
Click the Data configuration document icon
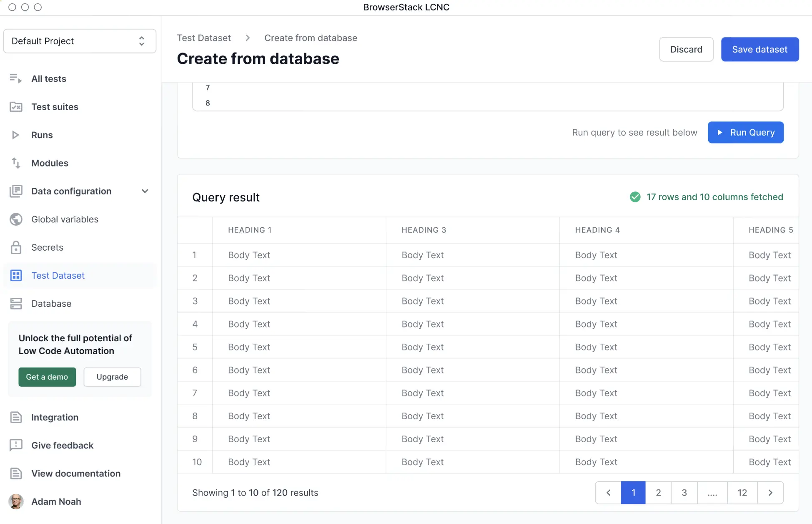(16, 191)
